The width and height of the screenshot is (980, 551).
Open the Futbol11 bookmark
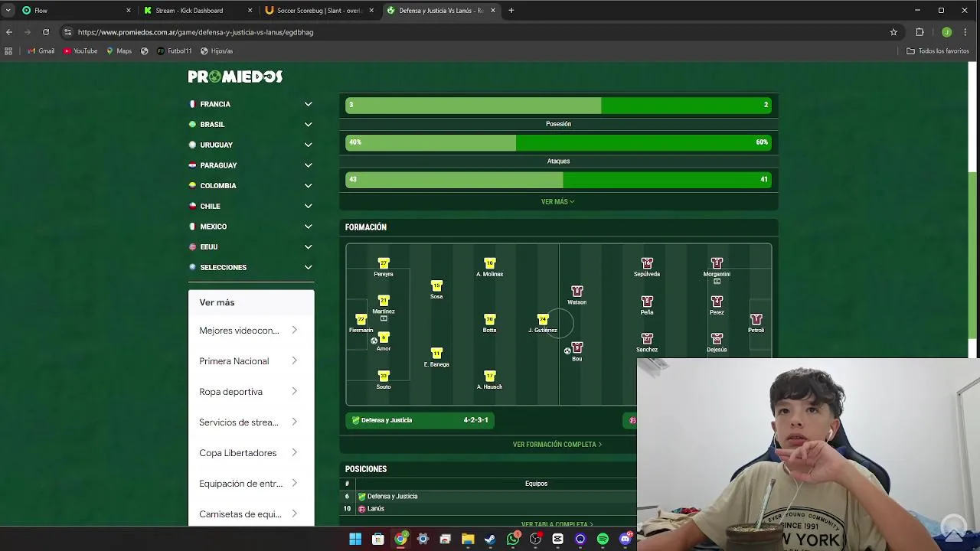pos(174,51)
